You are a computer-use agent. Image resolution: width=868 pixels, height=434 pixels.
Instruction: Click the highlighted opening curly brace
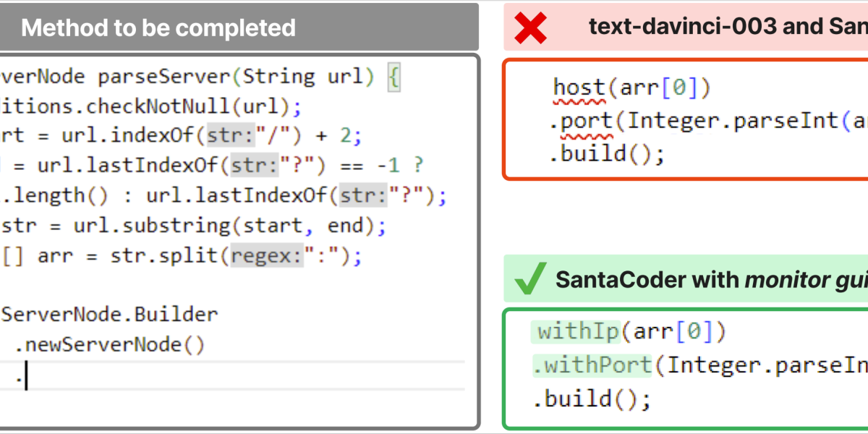point(393,77)
